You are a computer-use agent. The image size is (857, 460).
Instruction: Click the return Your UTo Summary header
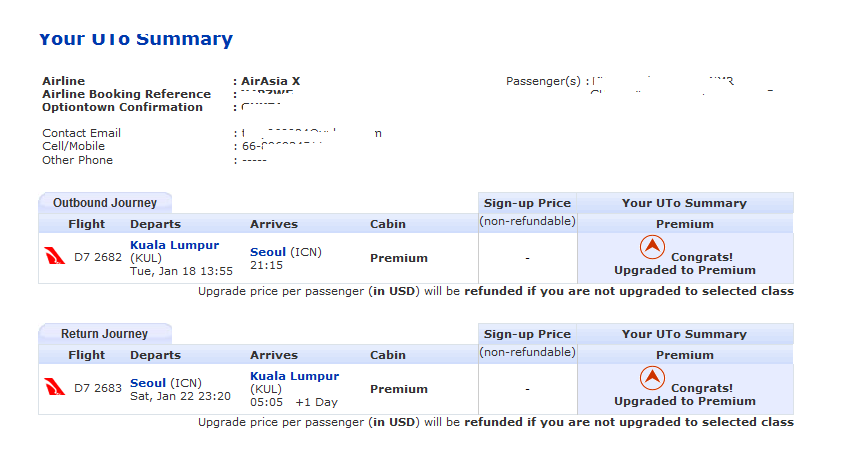[x=684, y=334]
